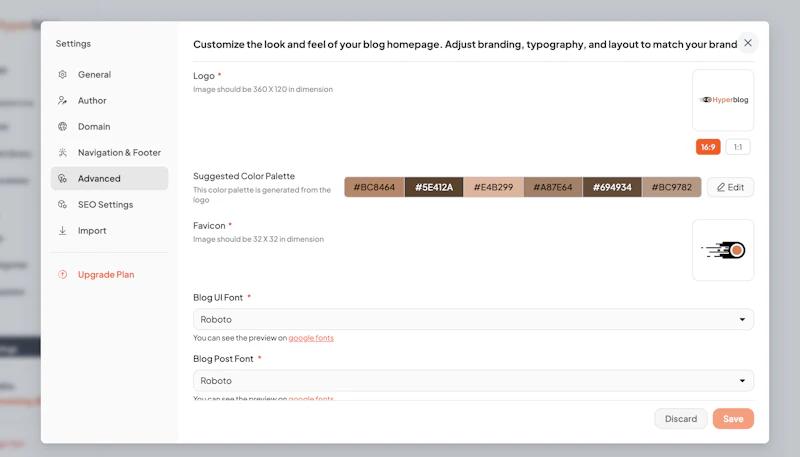This screenshot has width=800, height=457.
Task: Click the Import download icon
Action: coord(62,231)
